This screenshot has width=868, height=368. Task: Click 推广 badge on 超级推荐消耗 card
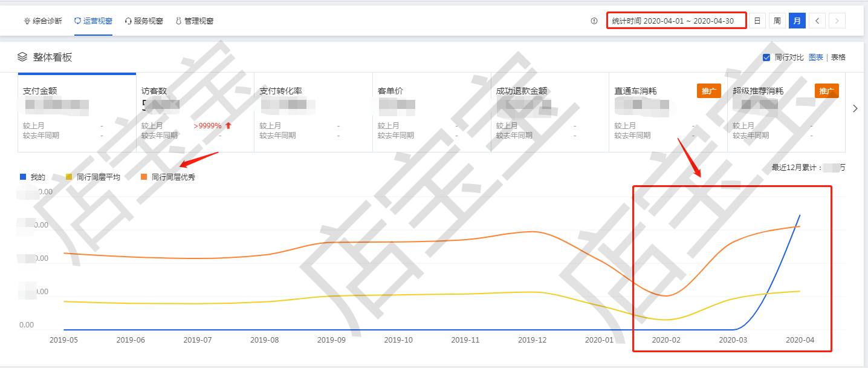[826, 91]
